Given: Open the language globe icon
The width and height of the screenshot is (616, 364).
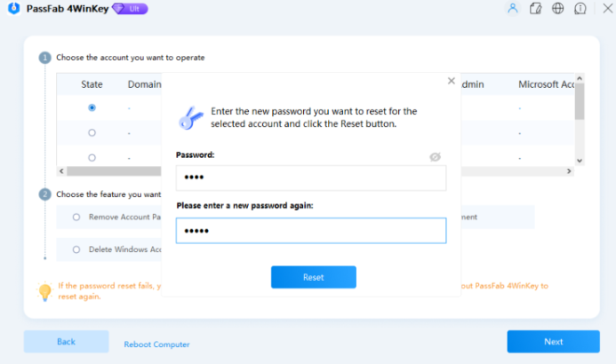Looking at the screenshot, I should pyautogui.click(x=558, y=9).
